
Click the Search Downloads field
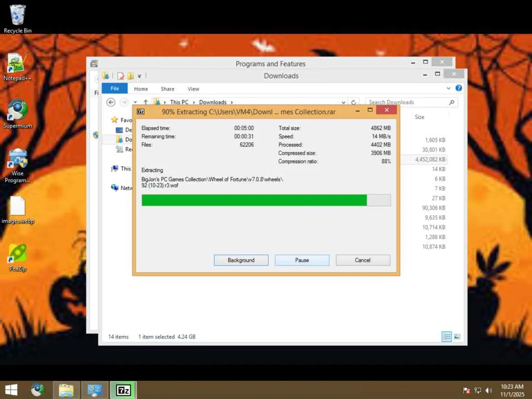click(411, 102)
